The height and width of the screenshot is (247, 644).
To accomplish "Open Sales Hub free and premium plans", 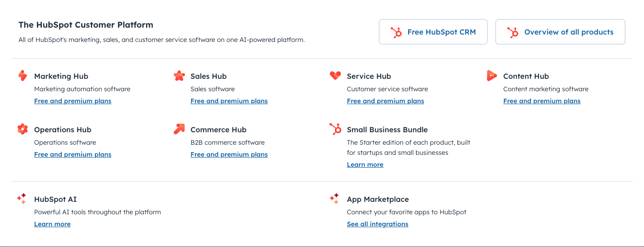I will pos(229,101).
